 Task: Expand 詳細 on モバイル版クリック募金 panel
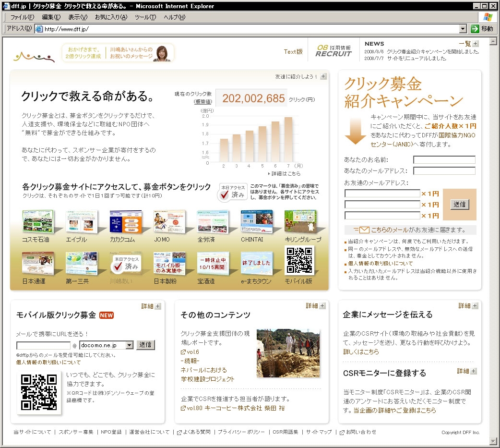158,306
